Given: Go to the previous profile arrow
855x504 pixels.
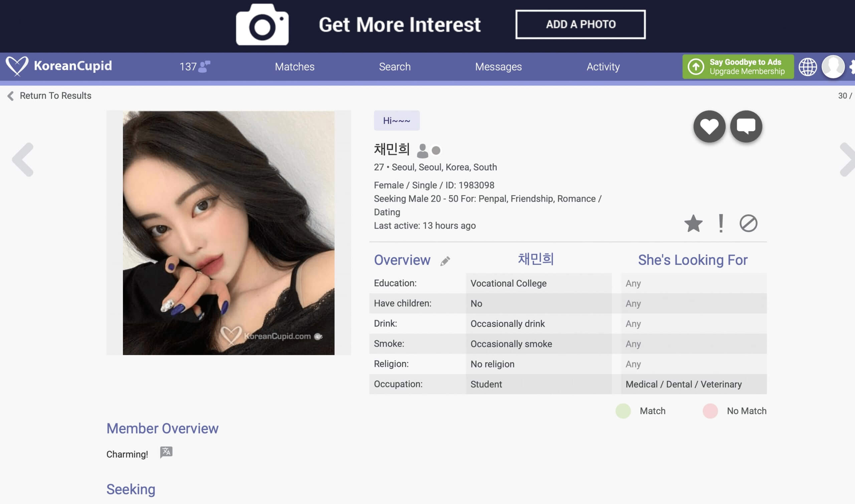Looking at the screenshot, I should [x=23, y=159].
